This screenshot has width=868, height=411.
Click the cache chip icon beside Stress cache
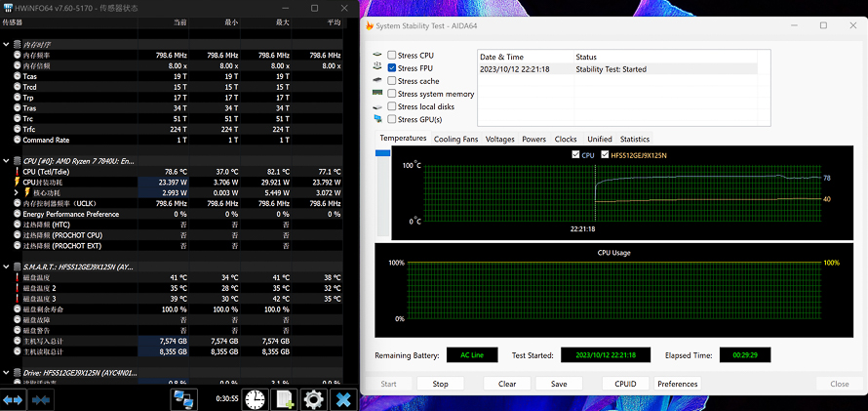377,81
